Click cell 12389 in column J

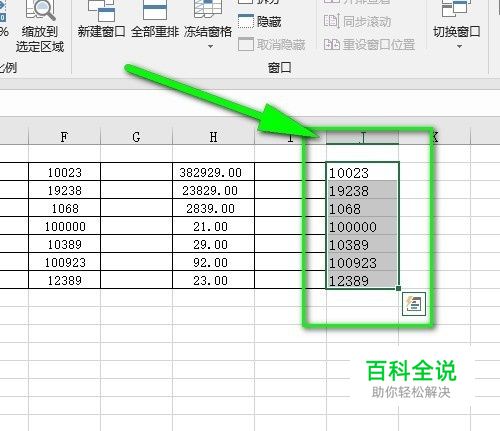[362, 280]
